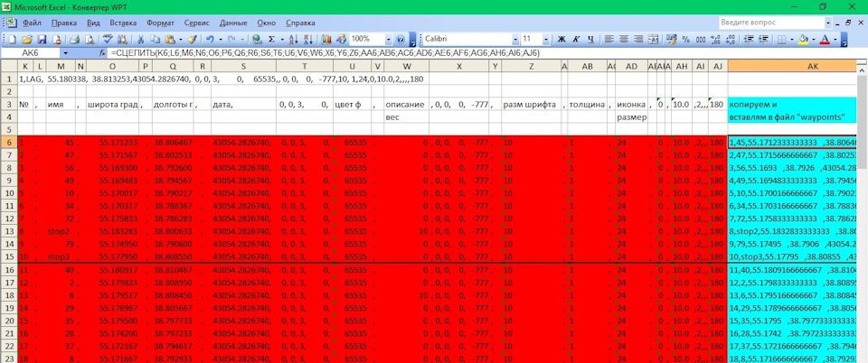Align text left in the cell
The image size is (868, 363).
click(x=609, y=39)
